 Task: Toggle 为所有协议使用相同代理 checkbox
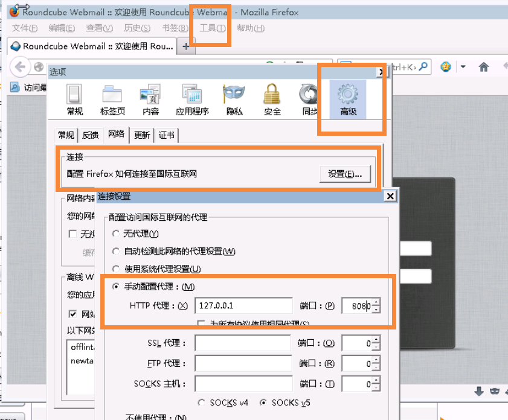point(201,323)
